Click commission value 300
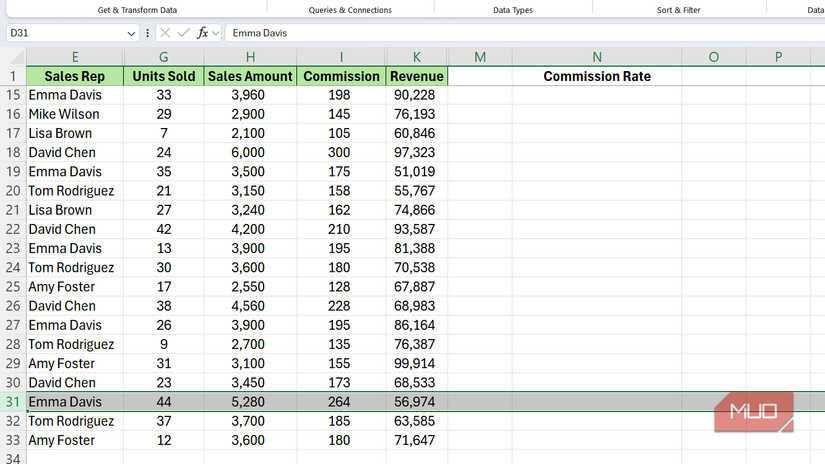Viewport: 825px width, 464px height. click(x=341, y=153)
